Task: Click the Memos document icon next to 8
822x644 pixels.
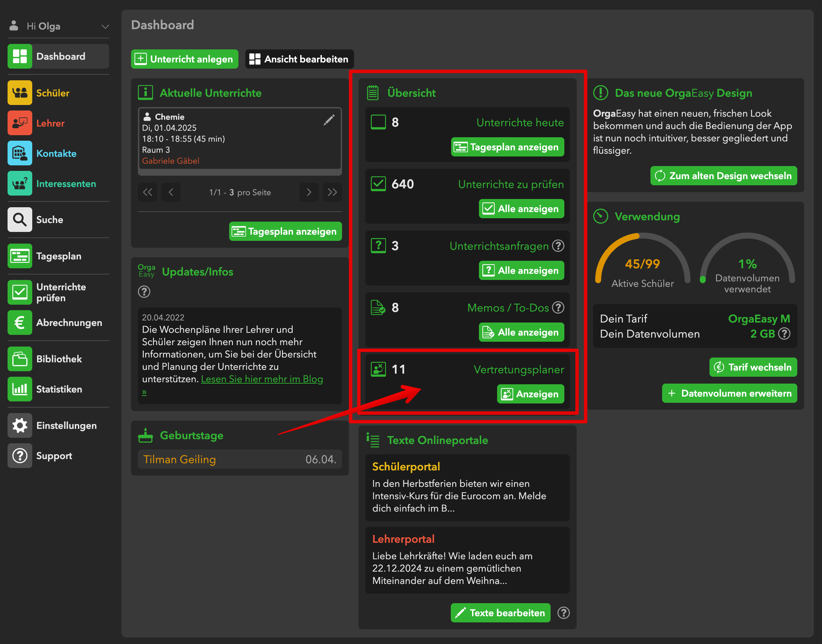Action: (378, 307)
